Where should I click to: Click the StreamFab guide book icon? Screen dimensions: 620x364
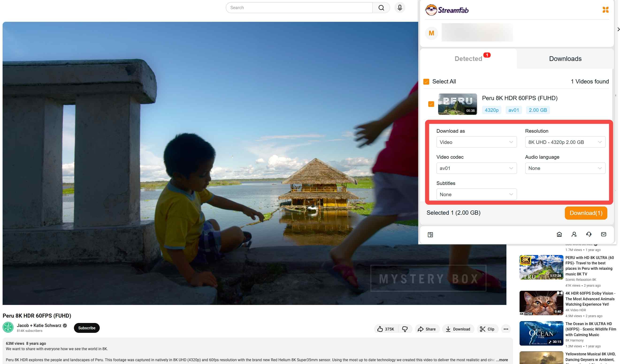tap(430, 235)
